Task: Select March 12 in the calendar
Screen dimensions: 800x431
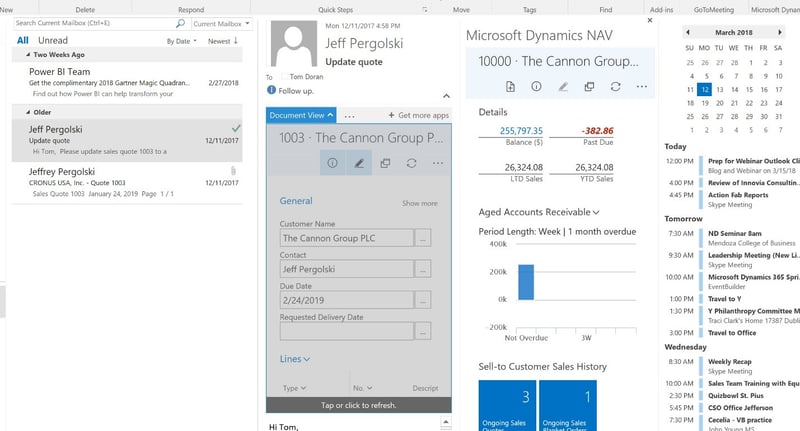Action: [x=705, y=90]
